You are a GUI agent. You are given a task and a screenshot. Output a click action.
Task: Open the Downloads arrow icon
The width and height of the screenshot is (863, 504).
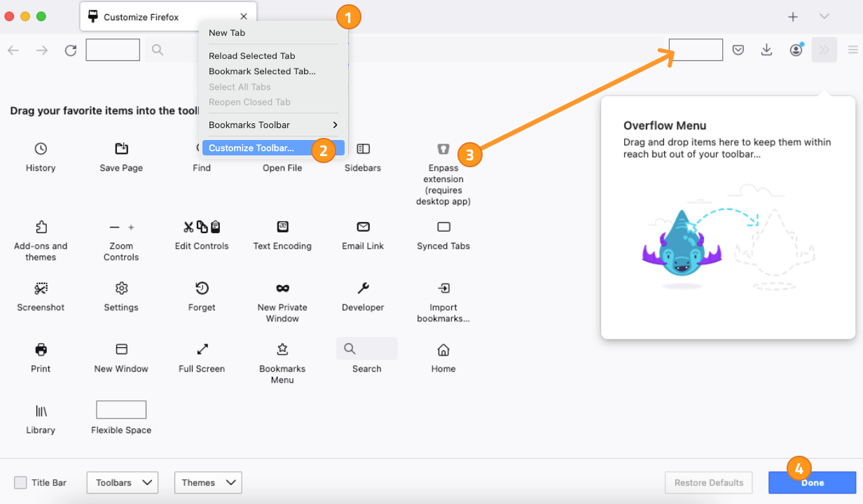click(766, 50)
